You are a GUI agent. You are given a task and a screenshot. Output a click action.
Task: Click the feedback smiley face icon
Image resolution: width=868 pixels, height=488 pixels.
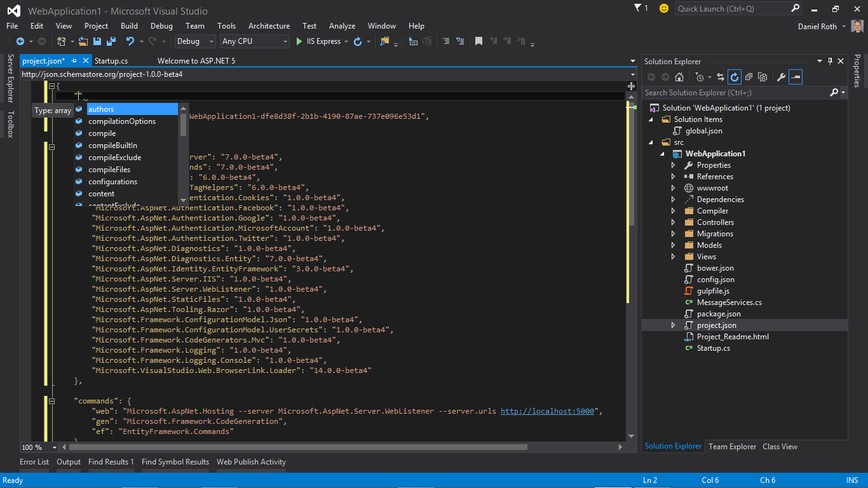coord(664,8)
